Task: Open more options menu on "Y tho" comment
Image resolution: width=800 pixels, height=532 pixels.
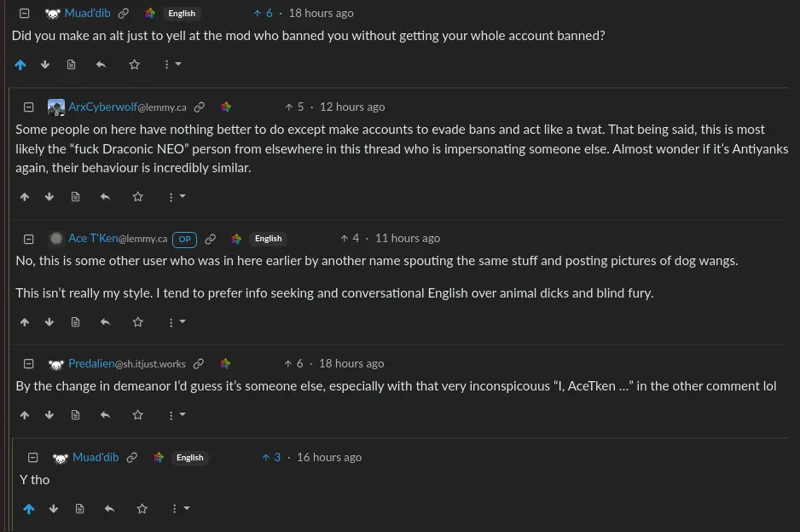Action: (180, 509)
